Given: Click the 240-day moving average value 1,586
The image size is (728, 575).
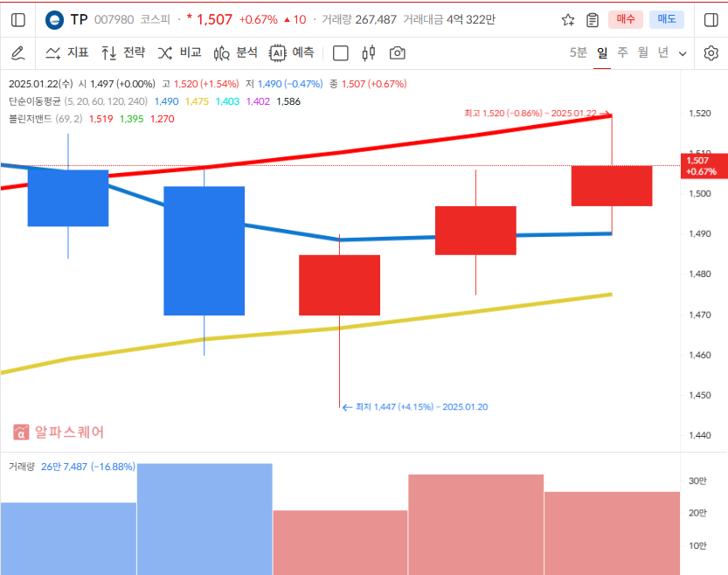Looking at the screenshot, I should tap(288, 101).
